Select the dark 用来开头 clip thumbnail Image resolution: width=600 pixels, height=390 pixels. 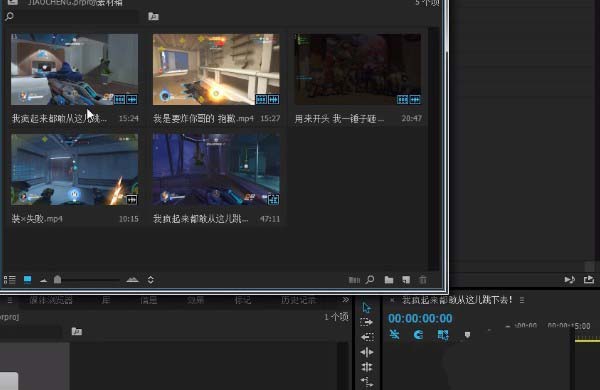358,69
